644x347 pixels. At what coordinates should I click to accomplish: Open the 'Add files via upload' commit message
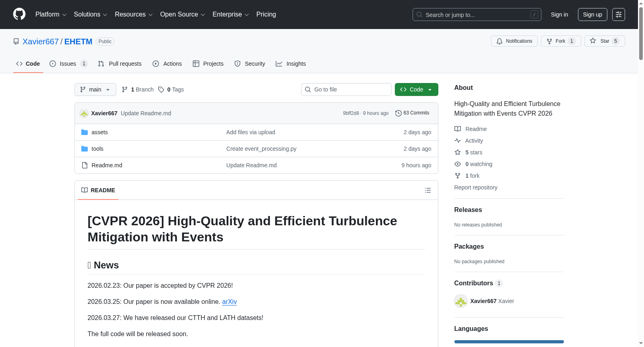point(251,132)
